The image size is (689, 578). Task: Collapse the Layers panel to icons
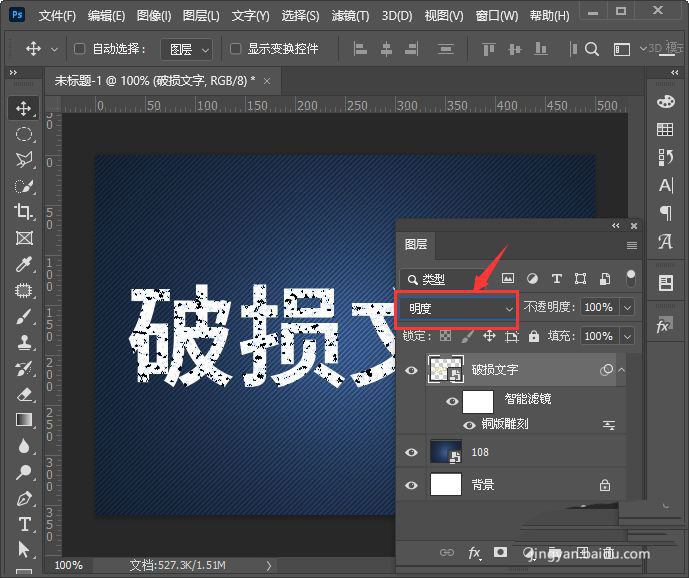pos(616,226)
